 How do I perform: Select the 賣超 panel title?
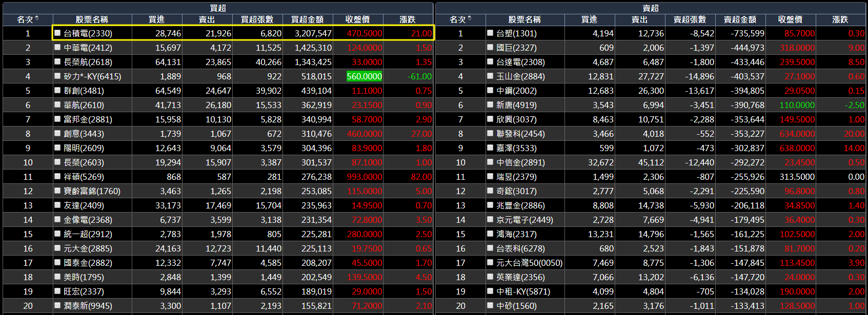click(x=651, y=8)
